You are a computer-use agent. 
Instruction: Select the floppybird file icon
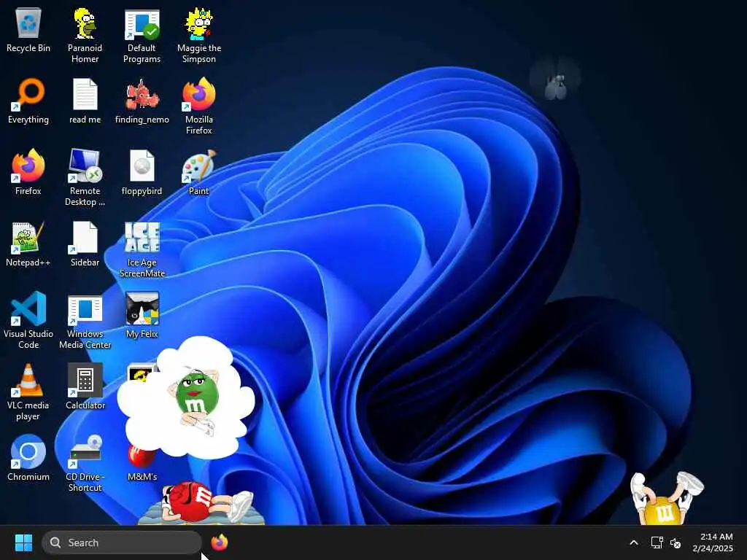coord(142,172)
